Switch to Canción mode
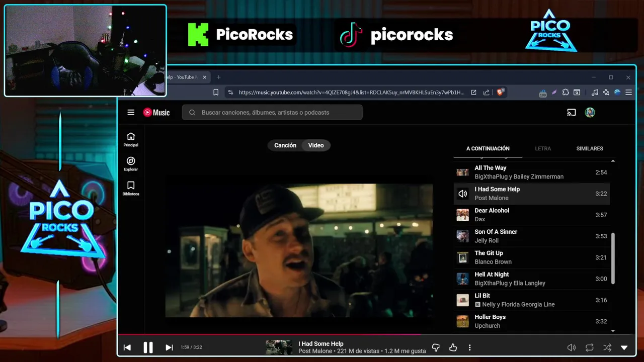644x362 pixels. coord(285,145)
